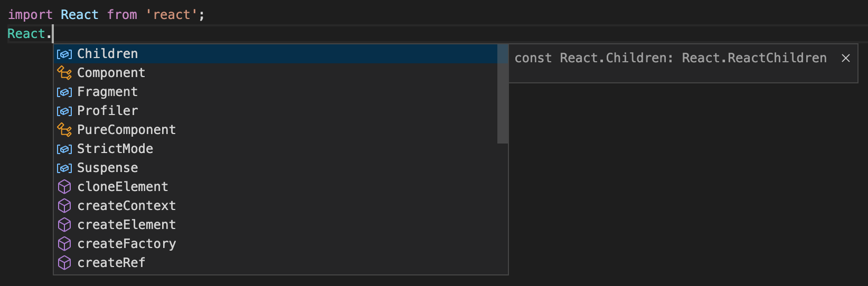The image size is (868, 286).
Task: Click the method cube icon beside createRef
Action: pos(64,263)
